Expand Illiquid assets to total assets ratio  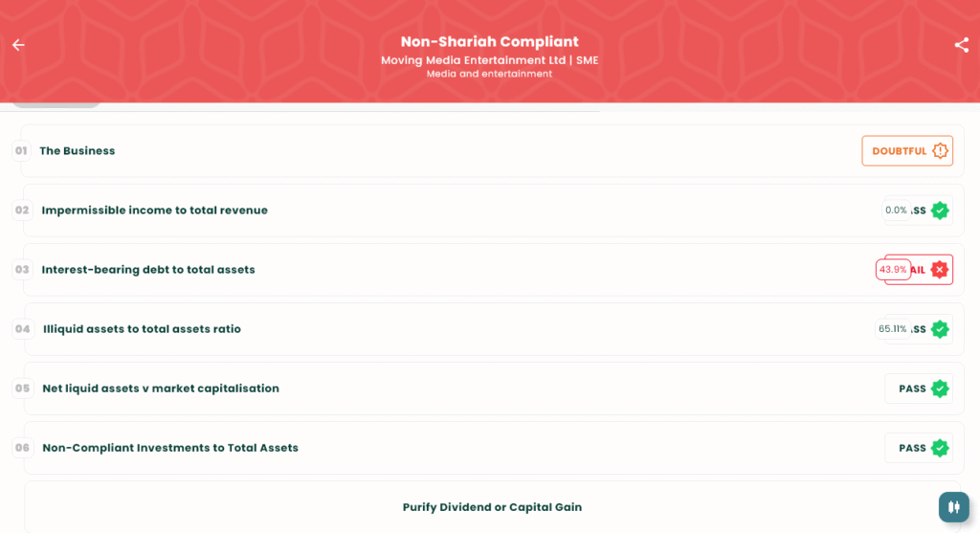point(142,329)
